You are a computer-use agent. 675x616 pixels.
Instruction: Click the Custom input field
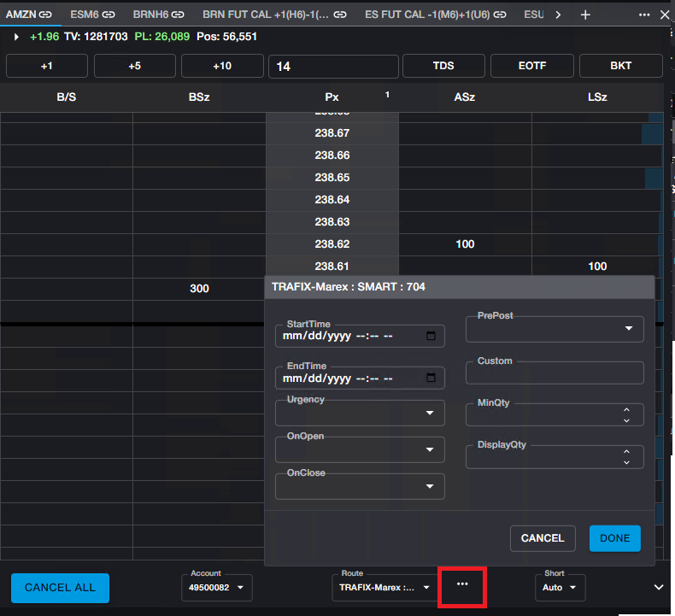[x=555, y=373]
